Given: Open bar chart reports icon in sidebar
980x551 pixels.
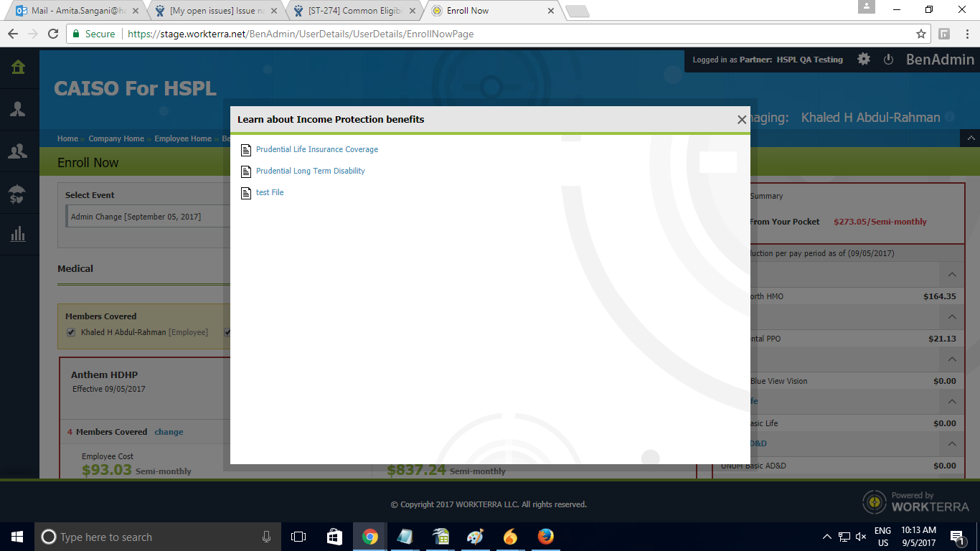Looking at the screenshot, I should tap(18, 234).
